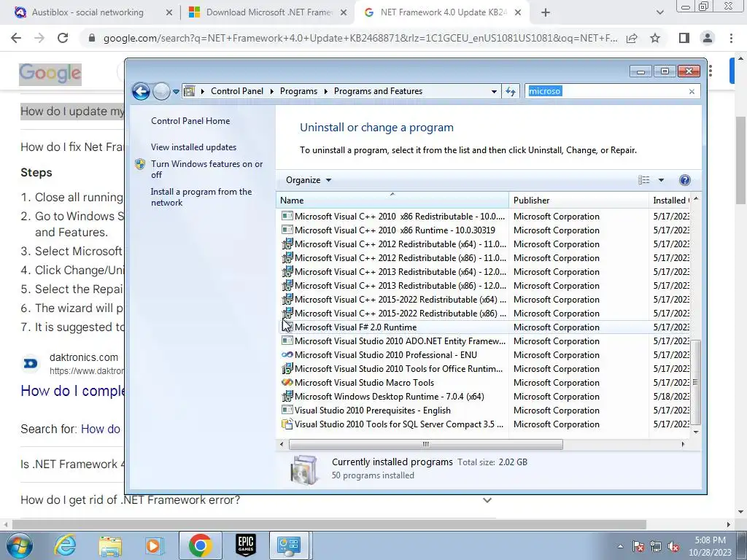Click Control Panel forward arrow button

tap(161, 91)
